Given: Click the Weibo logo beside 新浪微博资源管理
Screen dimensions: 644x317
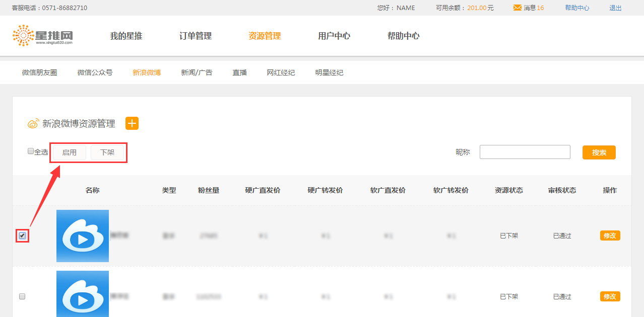Looking at the screenshot, I should (x=33, y=124).
